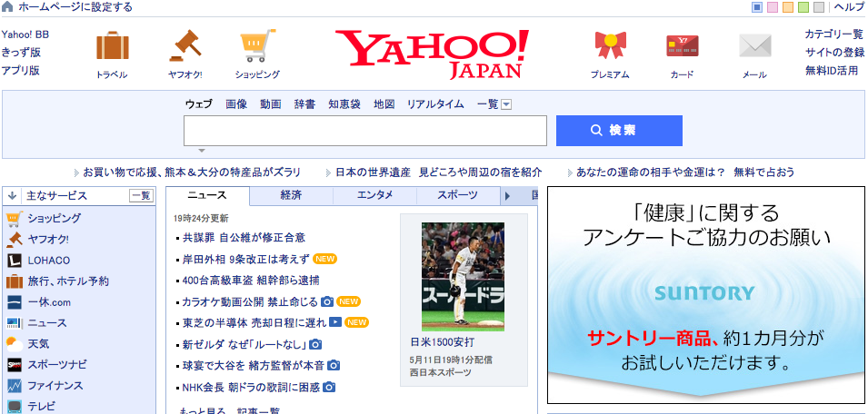The width and height of the screenshot is (868, 414).
Task: Click ホームページに設定する link
Action: click(75, 7)
